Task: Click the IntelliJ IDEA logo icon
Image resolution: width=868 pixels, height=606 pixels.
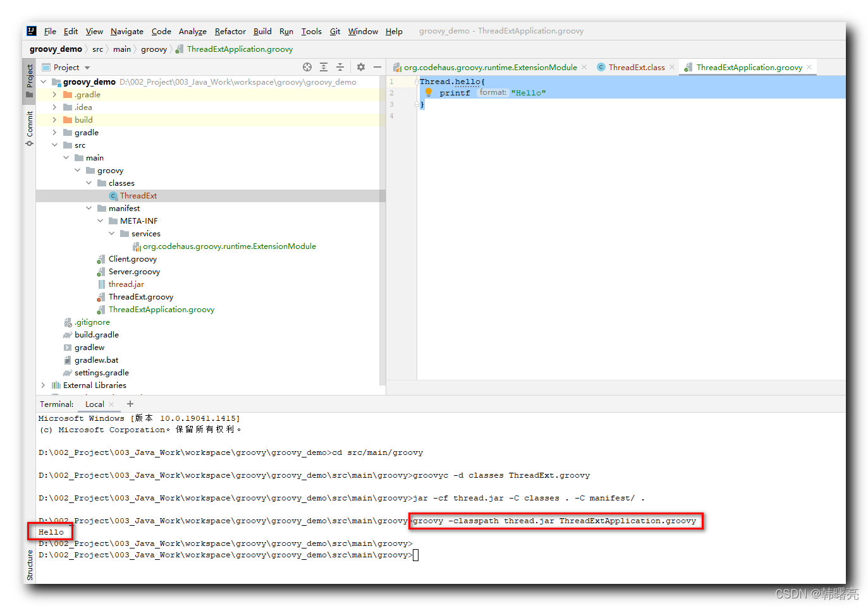Action: coord(32,30)
